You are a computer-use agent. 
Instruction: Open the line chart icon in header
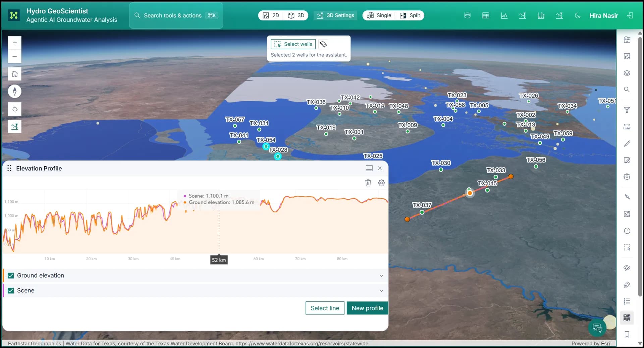click(x=504, y=15)
